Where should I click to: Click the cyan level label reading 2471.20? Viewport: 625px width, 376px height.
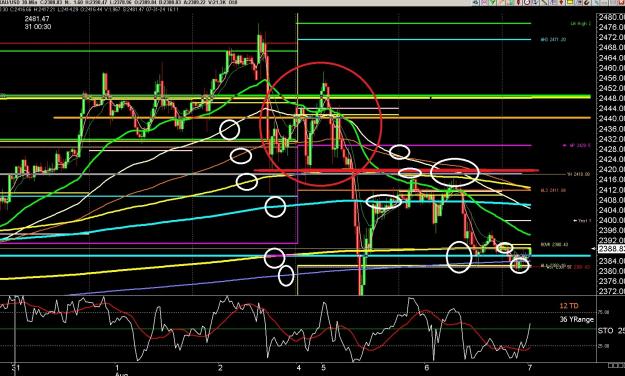tap(554, 39)
